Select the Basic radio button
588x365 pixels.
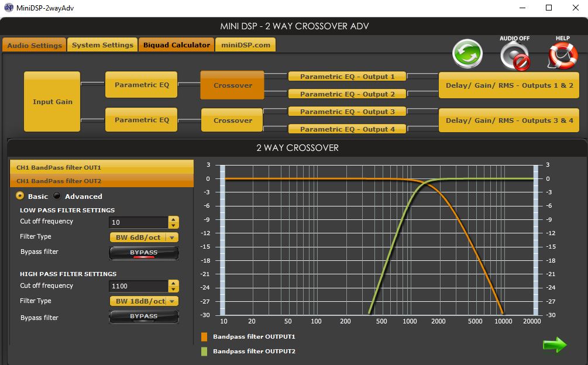click(20, 195)
